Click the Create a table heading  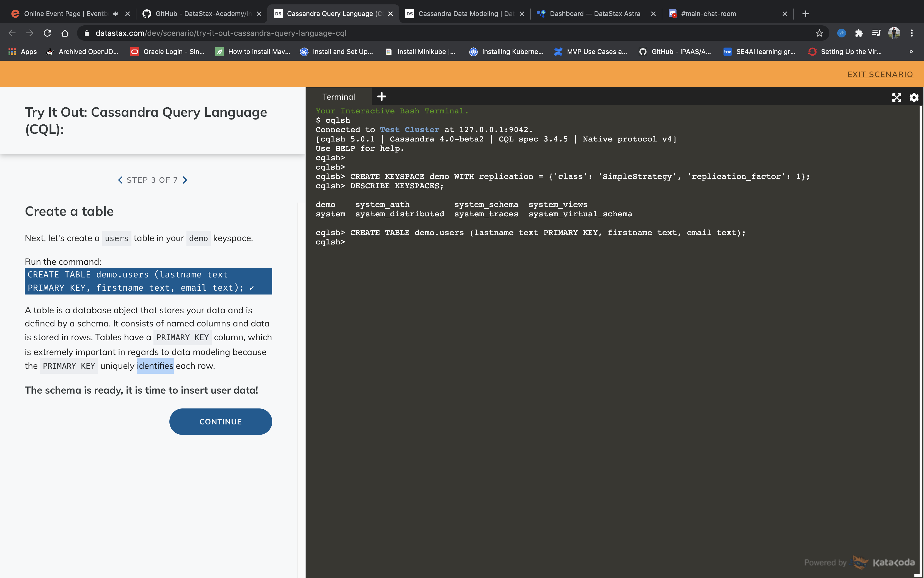pyautogui.click(x=69, y=211)
